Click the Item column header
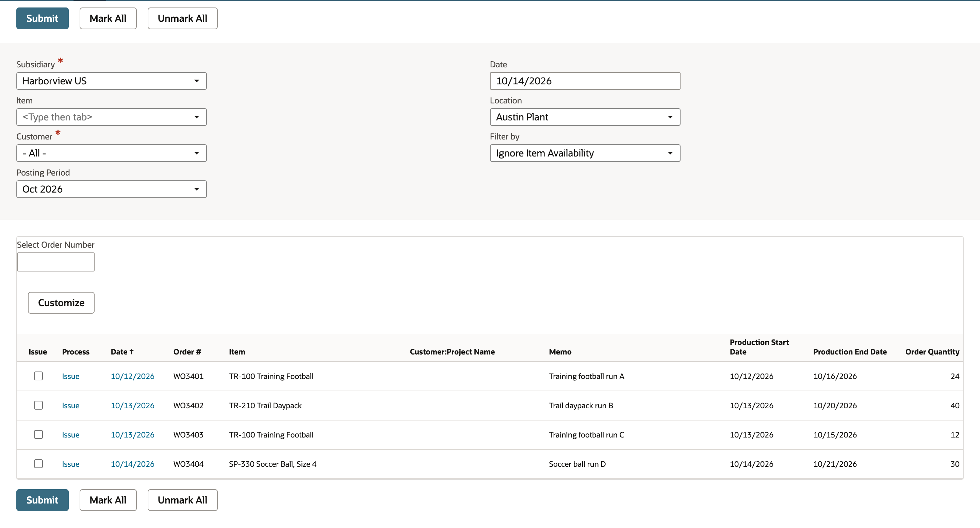 click(x=237, y=352)
